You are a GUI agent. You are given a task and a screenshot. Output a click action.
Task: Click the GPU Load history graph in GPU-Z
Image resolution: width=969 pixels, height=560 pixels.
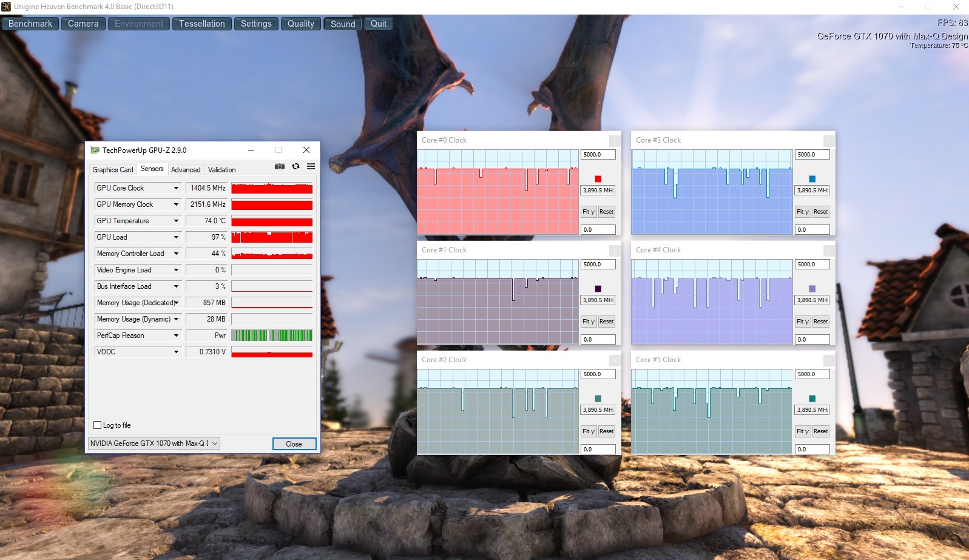(x=272, y=237)
